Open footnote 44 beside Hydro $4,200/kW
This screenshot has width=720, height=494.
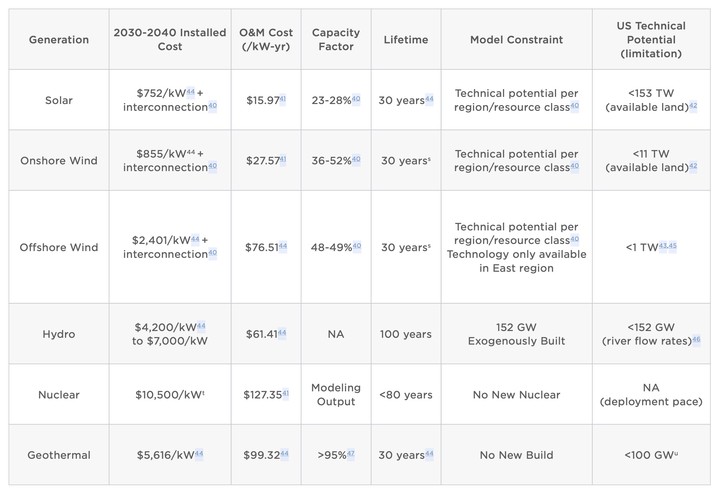tap(201, 326)
